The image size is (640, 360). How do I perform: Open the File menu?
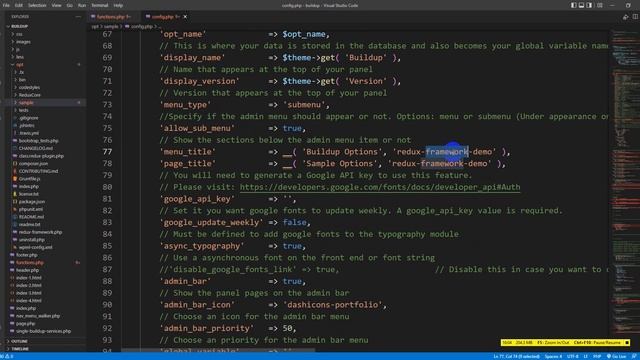click(x=6, y=5)
